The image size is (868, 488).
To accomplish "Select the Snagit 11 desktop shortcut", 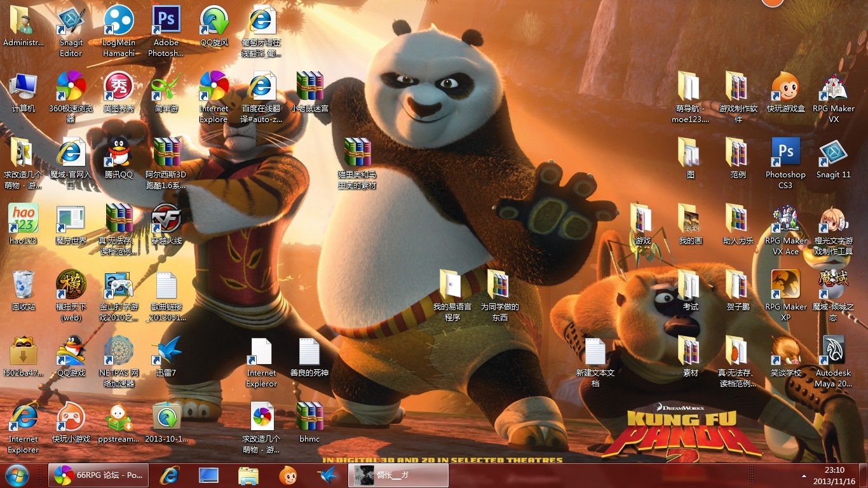I will [x=834, y=159].
